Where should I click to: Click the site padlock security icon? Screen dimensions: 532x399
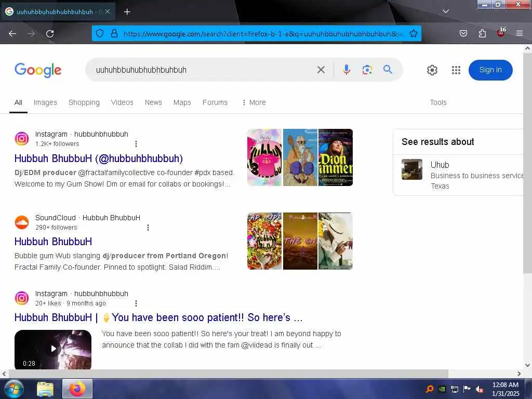pyautogui.click(x=114, y=34)
